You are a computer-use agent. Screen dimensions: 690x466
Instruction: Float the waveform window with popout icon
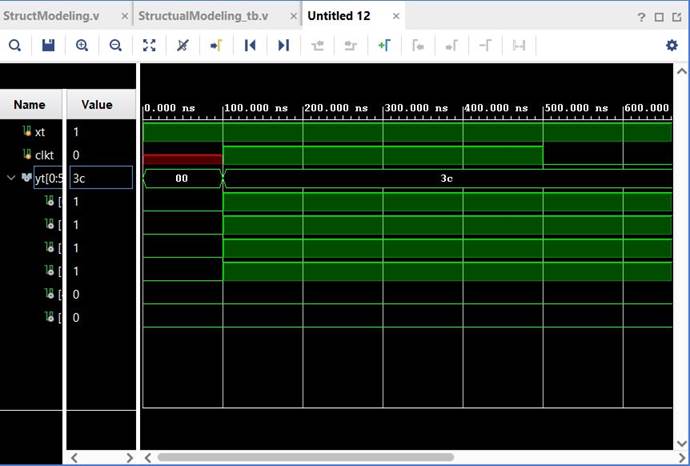point(677,17)
